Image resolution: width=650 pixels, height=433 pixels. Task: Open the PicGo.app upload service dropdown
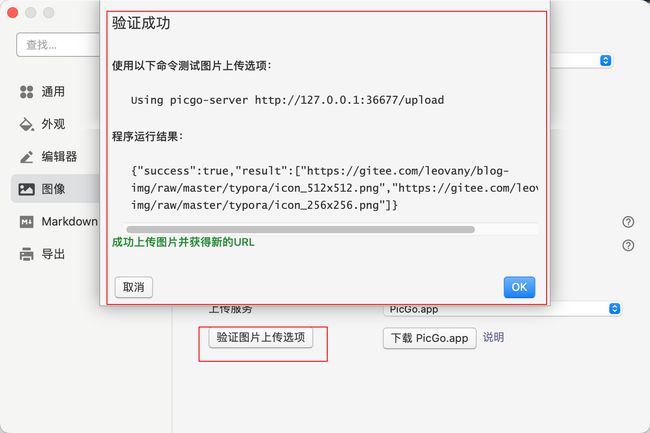(x=502, y=309)
